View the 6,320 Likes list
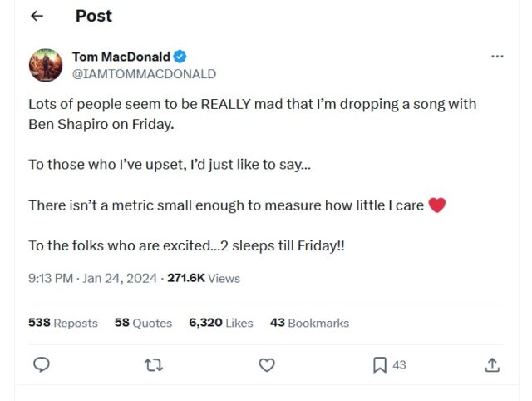Viewport: 532px width, 401px height. [220, 323]
